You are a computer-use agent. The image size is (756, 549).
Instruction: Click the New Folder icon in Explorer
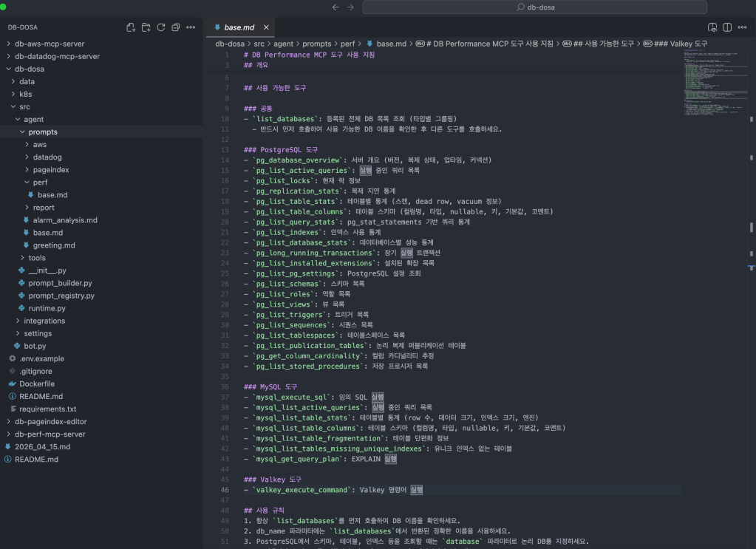pyautogui.click(x=146, y=27)
